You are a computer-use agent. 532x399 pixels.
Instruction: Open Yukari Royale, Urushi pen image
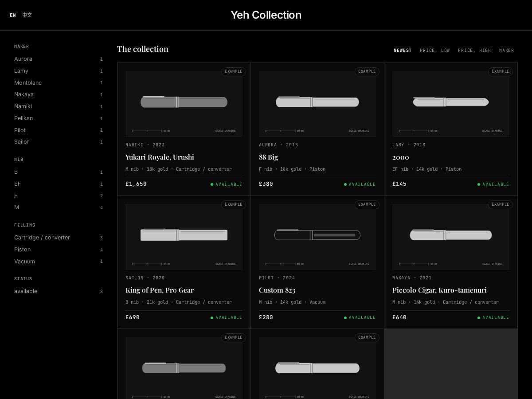(184, 104)
